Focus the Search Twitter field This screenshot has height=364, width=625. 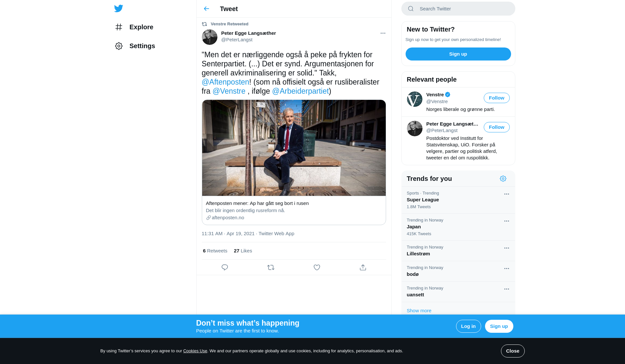[458, 9]
